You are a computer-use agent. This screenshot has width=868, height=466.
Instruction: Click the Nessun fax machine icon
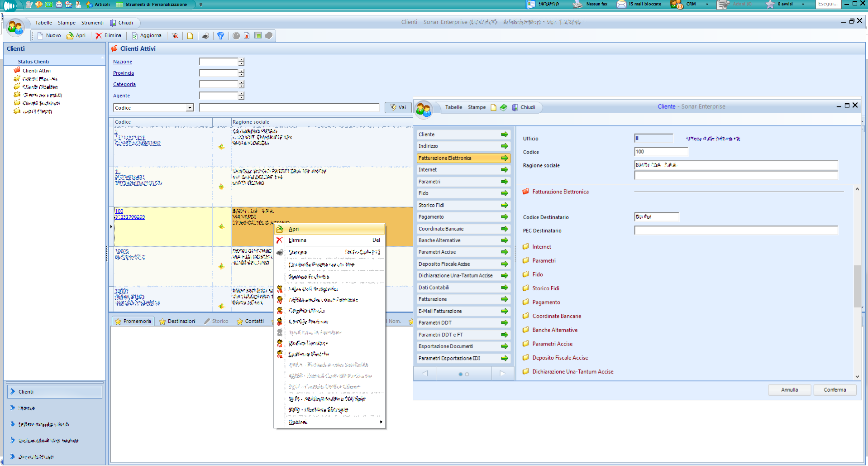point(577,4)
